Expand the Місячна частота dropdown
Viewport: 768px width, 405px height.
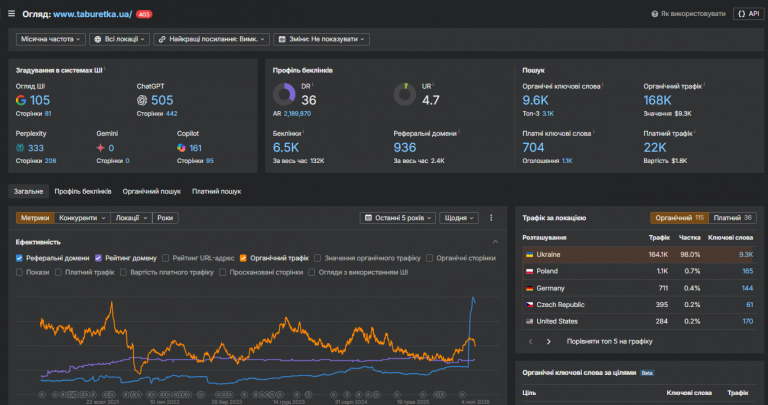47,39
